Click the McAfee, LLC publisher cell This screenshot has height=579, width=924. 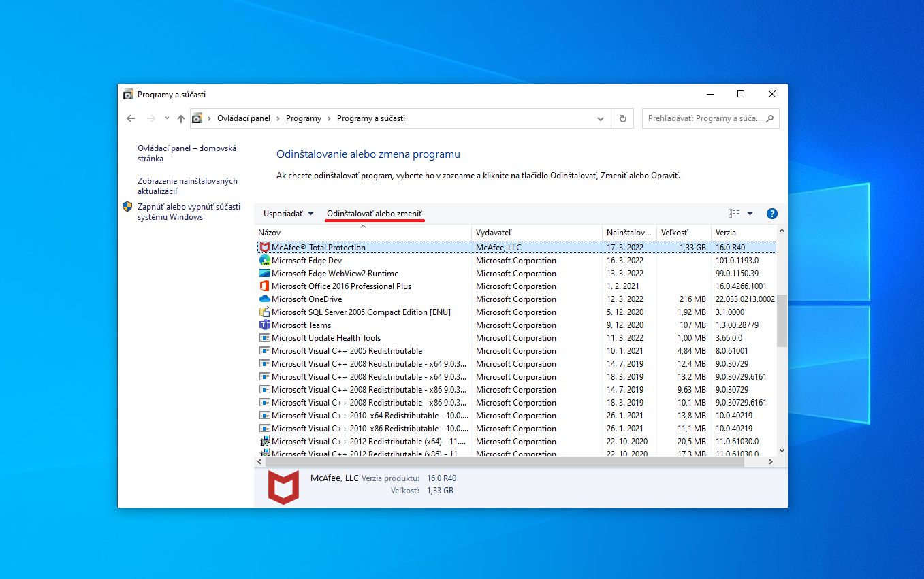(x=498, y=247)
